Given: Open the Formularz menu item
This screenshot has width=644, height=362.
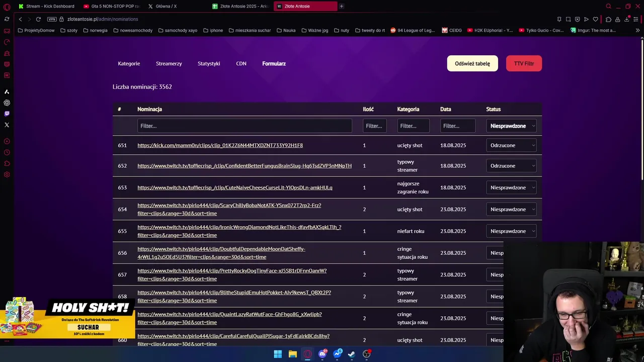Looking at the screenshot, I should 274,64.
